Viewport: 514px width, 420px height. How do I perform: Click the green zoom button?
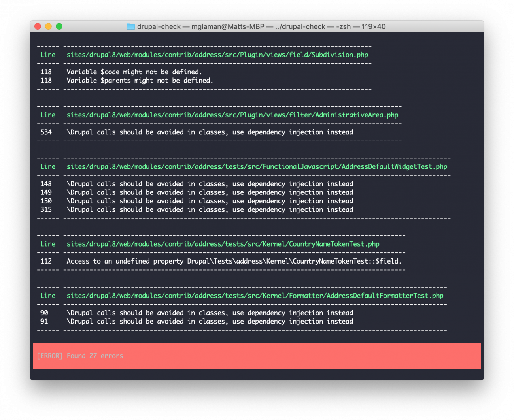[59, 26]
